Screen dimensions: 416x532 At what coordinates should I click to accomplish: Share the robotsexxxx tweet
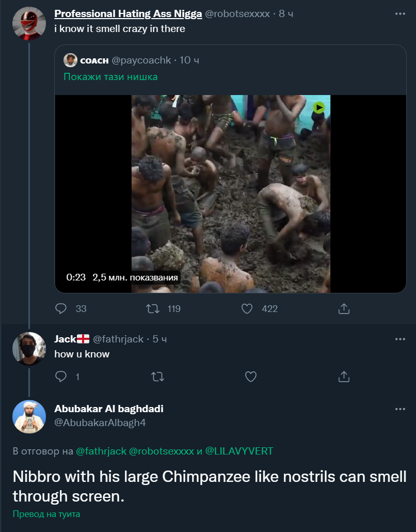(344, 309)
